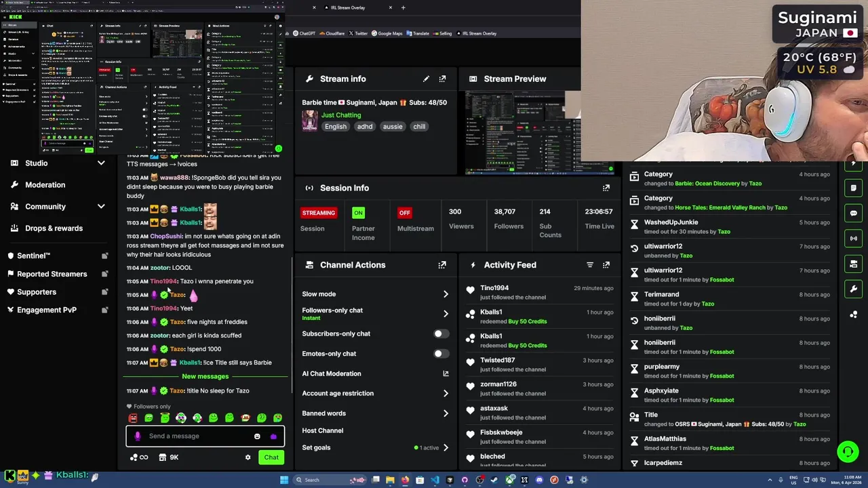Image resolution: width=868 pixels, height=488 pixels.
Task: Click the Multistream OFF badge
Action: pyautogui.click(x=405, y=213)
